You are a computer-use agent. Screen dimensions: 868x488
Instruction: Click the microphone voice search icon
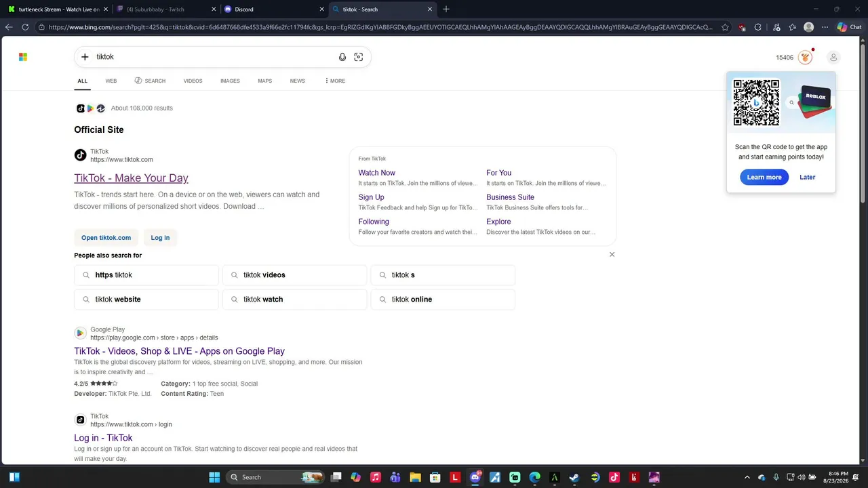(x=342, y=57)
